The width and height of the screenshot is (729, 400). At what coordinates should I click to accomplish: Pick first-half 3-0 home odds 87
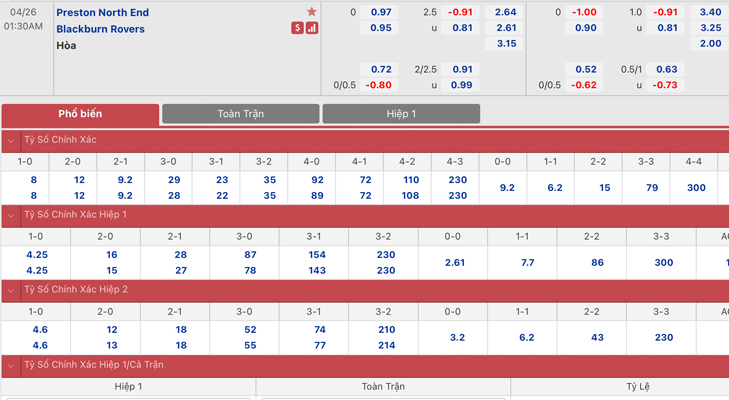tap(250, 255)
